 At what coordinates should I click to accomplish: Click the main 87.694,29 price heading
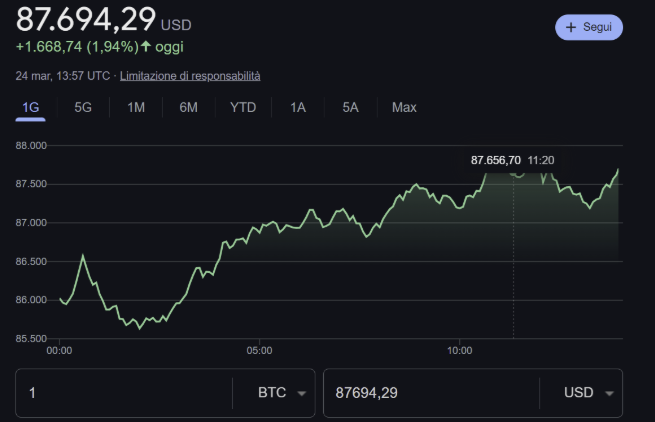pos(86,20)
